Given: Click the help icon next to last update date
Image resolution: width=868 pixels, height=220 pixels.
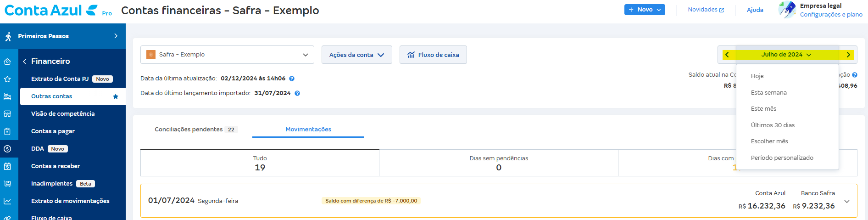Looking at the screenshot, I should [x=292, y=79].
